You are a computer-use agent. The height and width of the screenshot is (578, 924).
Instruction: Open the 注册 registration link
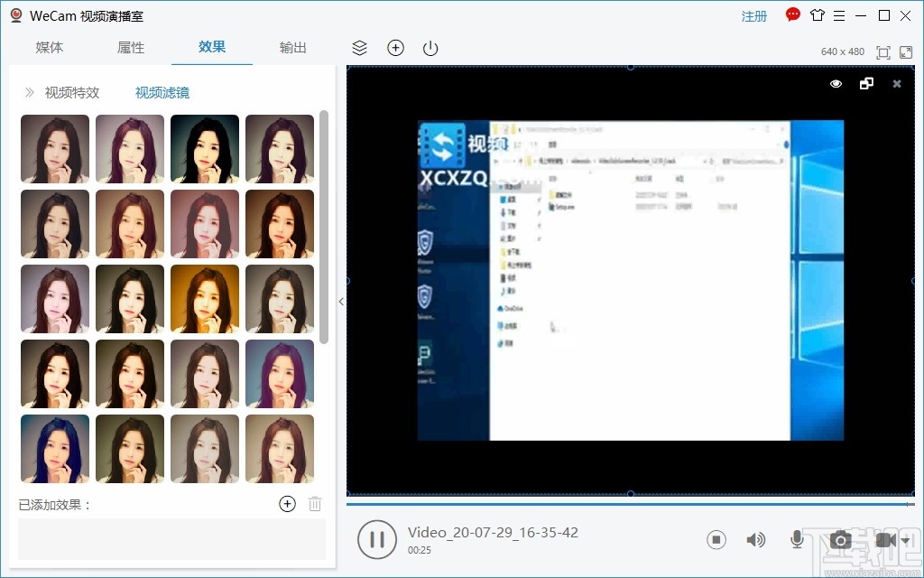point(753,15)
